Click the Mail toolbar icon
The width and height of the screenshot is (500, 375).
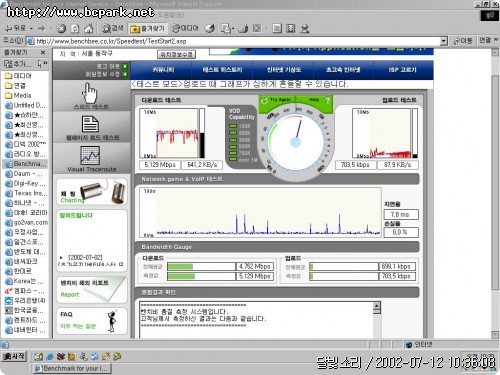[x=226, y=29]
